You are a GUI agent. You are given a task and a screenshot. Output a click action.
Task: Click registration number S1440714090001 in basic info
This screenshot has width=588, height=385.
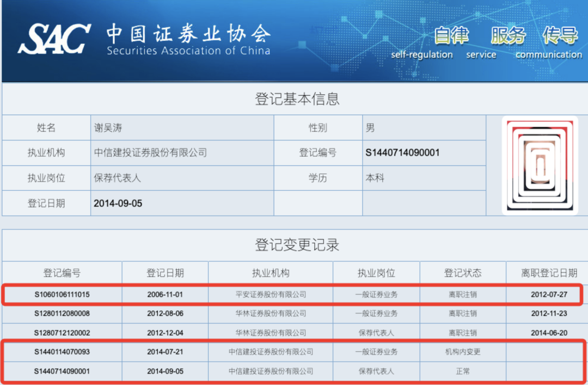coord(402,152)
